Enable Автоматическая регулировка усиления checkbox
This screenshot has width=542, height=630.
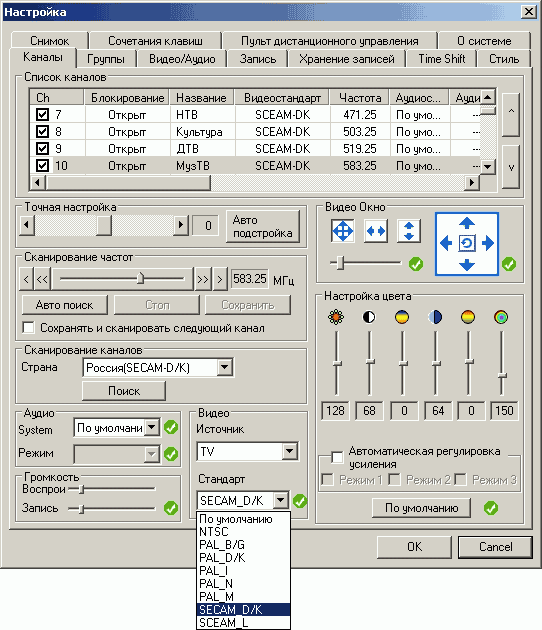337,457
